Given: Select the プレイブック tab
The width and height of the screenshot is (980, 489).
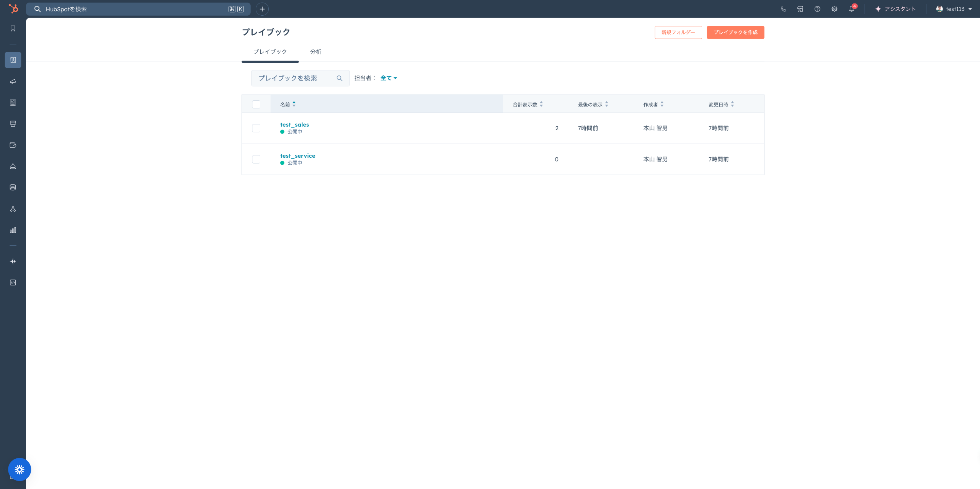Looking at the screenshot, I should [270, 52].
